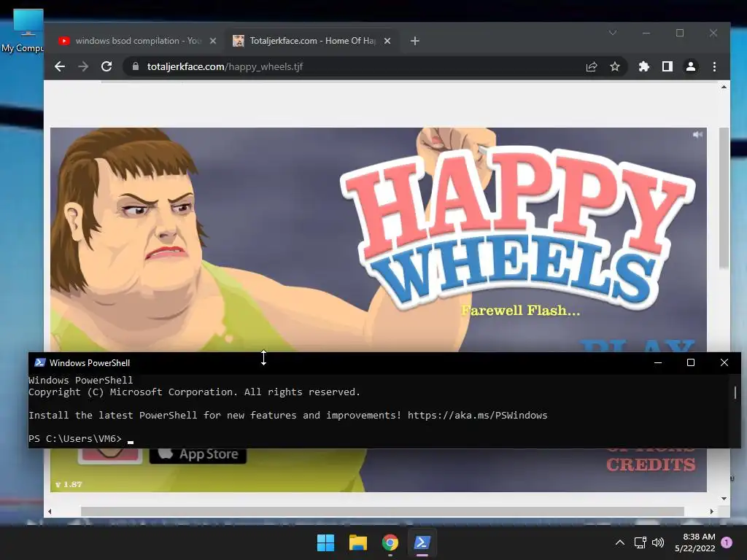
Task: Reload the Totaljerkface page
Action: pyautogui.click(x=107, y=66)
